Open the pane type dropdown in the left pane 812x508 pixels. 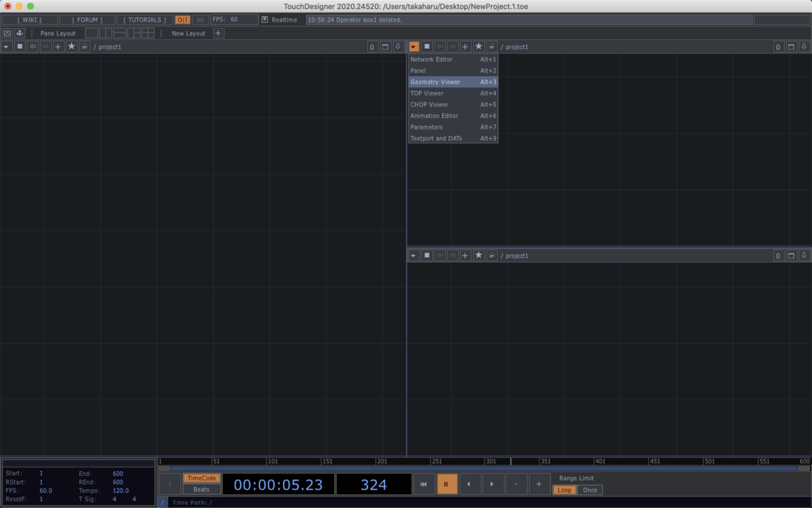(6, 47)
